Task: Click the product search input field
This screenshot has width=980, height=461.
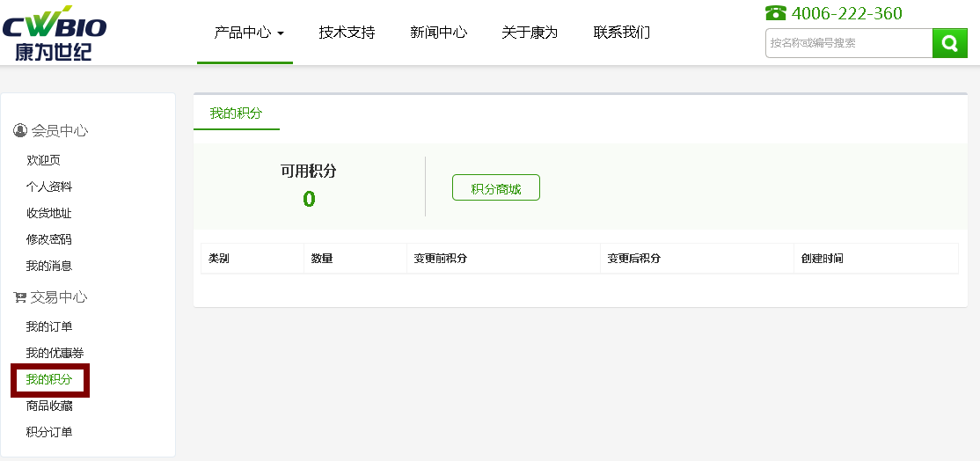Action: click(x=848, y=43)
